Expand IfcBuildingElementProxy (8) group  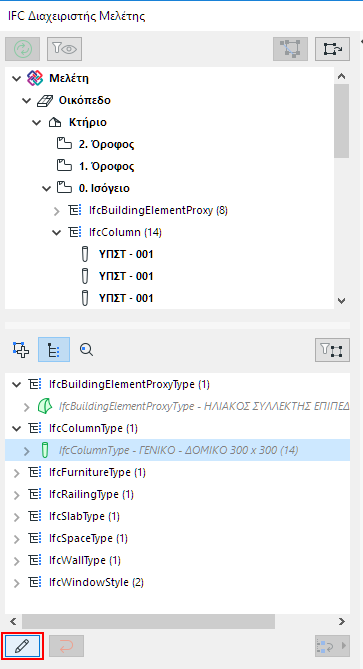click(57, 210)
